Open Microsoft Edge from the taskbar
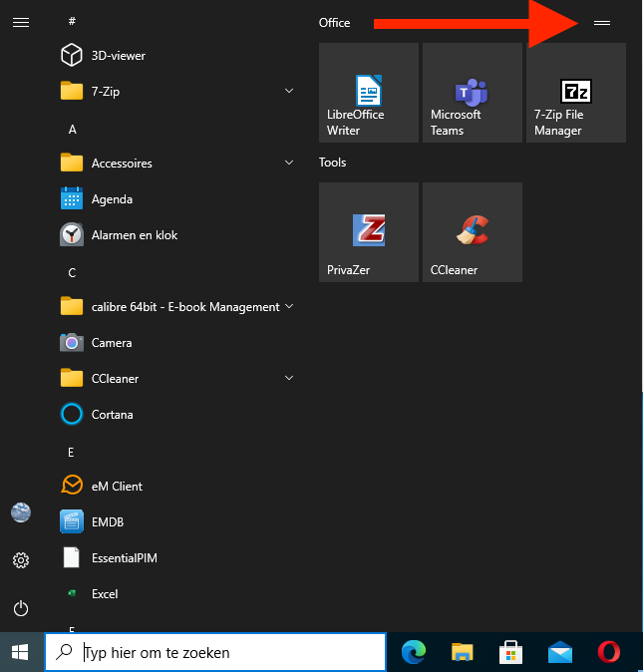This screenshot has height=672, width=643. [413, 653]
